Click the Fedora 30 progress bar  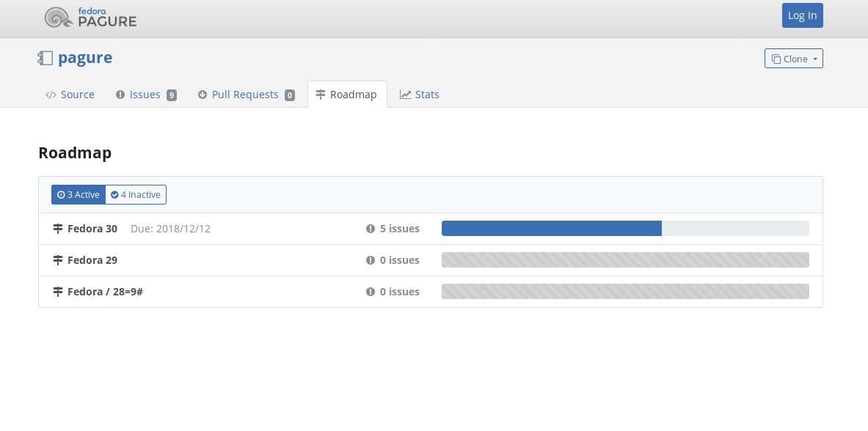[626, 229]
